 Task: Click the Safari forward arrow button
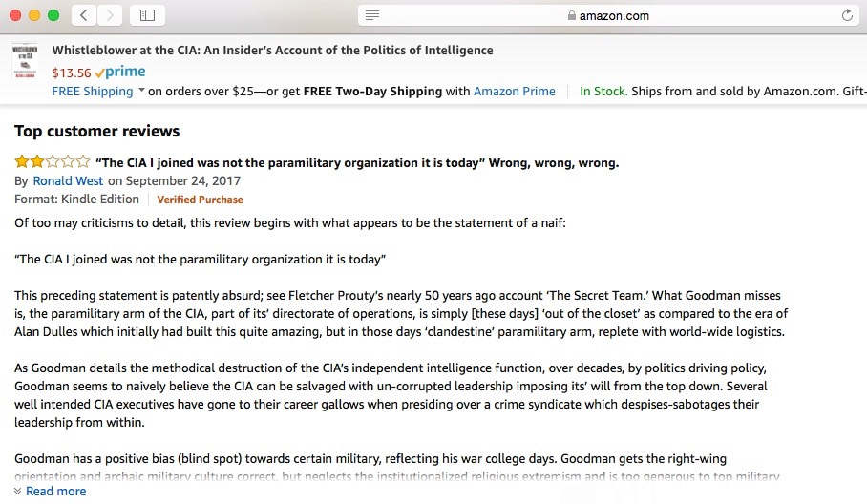click(111, 15)
